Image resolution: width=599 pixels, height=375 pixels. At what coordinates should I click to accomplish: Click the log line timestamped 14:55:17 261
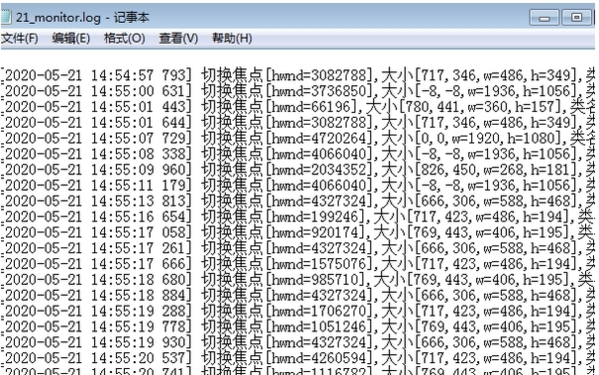click(x=299, y=248)
